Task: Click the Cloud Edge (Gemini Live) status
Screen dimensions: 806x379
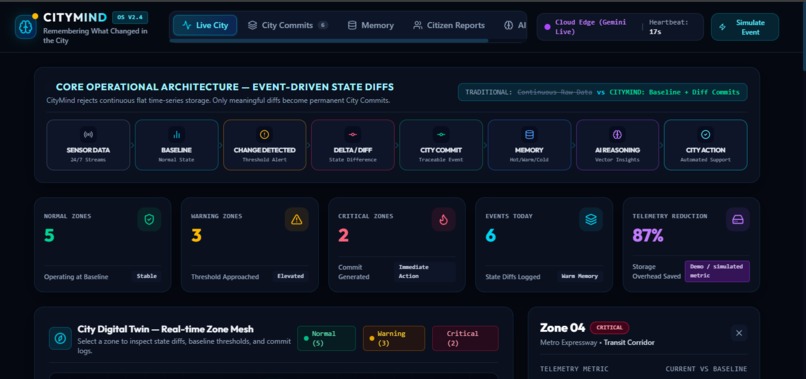Action: 589,27
